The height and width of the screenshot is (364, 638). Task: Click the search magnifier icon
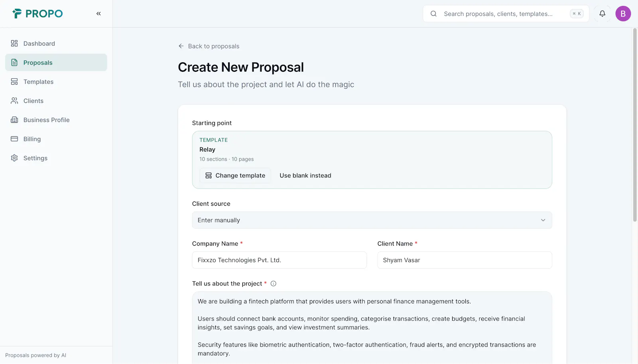click(433, 14)
